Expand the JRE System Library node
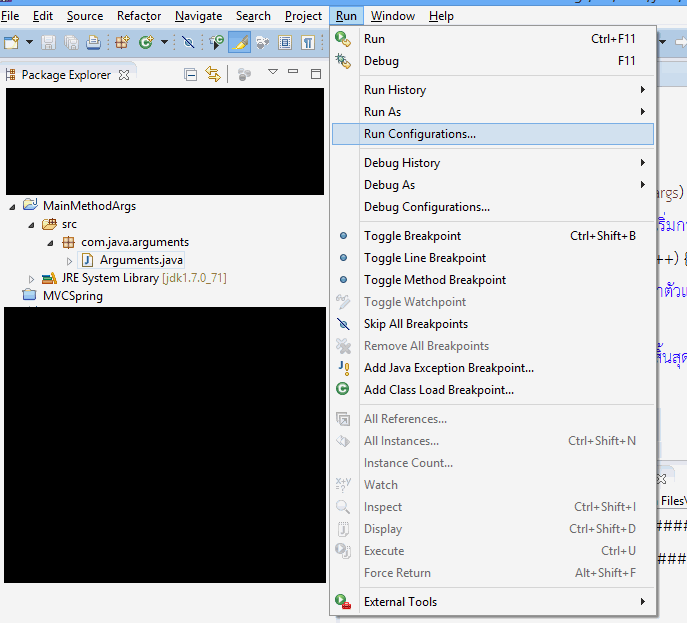This screenshot has height=623, width=687. click(31, 279)
